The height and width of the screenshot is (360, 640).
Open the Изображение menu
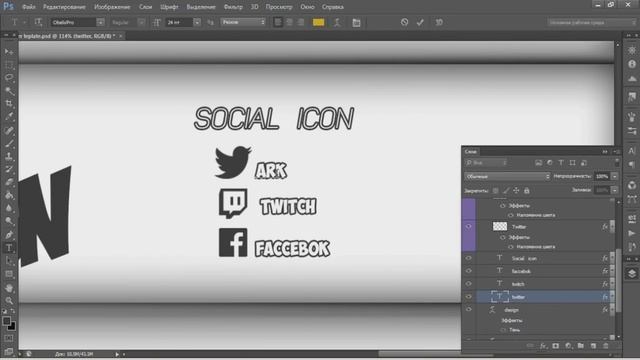click(112, 7)
